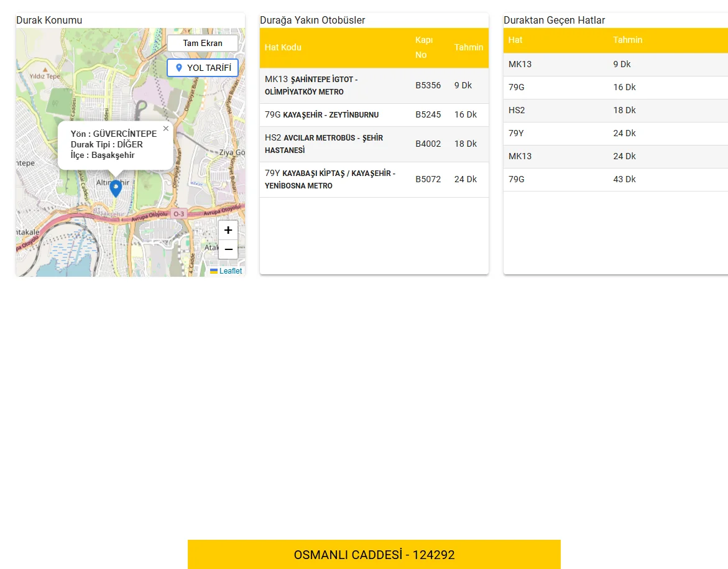Close the GÜVERCİNTEPE map popup

[165, 128]
